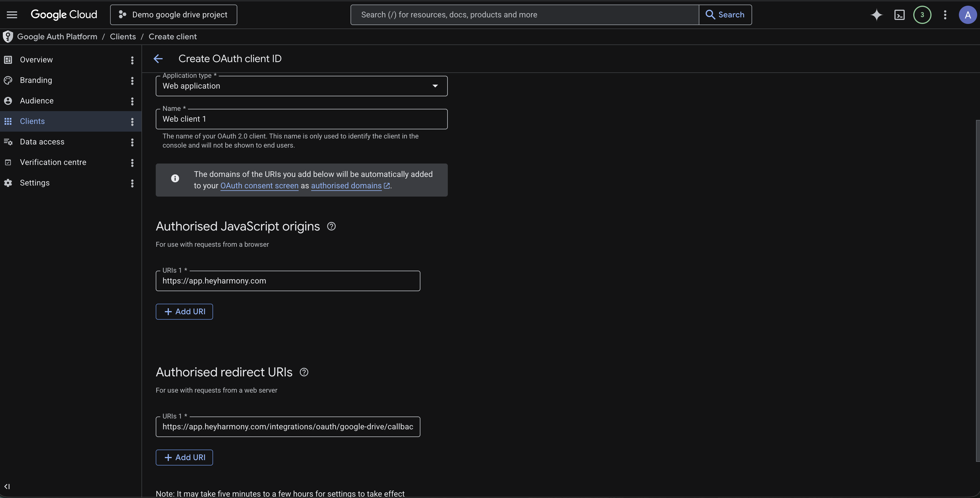Open the Gemini AI sparkle assistant
The width and height of the screenshot is (980, 498).
(x=876, y=15)
